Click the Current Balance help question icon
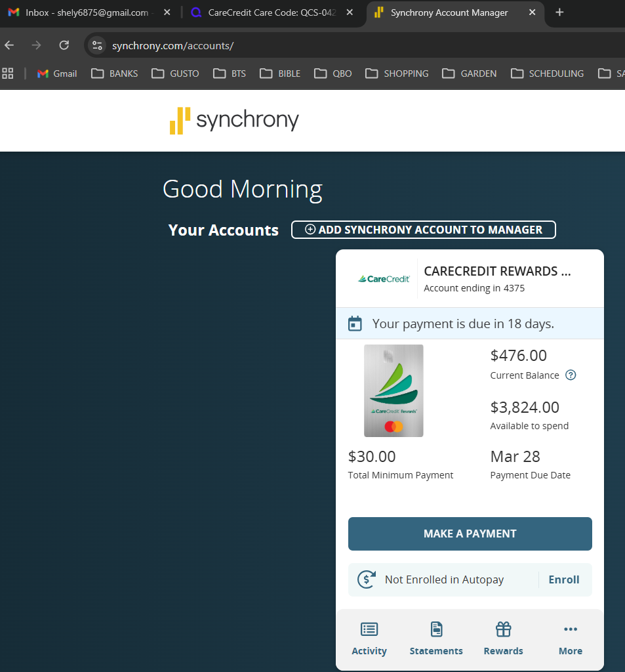The height and width of the screenshot is (672, 625). tap(571, 375)
